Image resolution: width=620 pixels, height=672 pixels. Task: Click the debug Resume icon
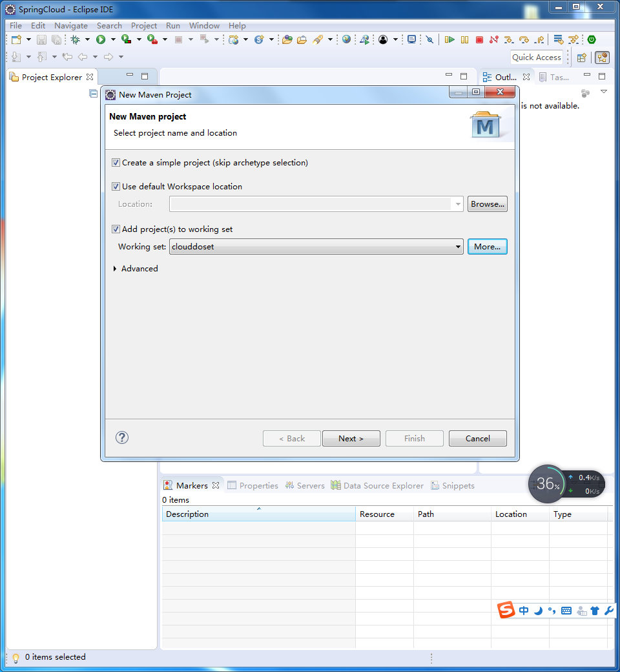[x=449, y=40]
